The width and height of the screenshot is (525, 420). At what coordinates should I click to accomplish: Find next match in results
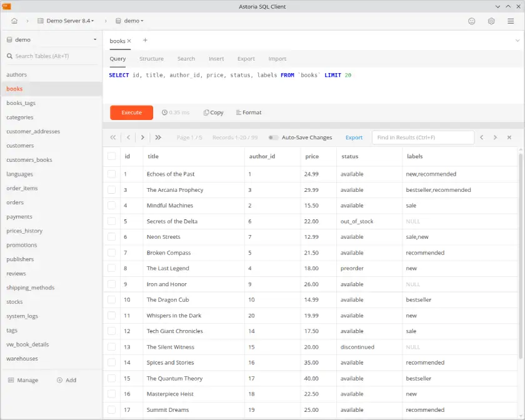point(495,137)
